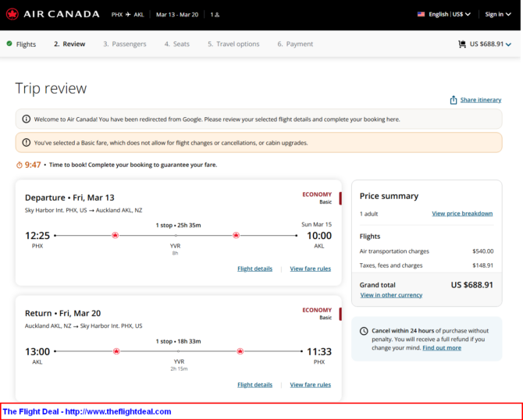Click the booking timer stopwatch icon
The width and height of the screenshot is (523, 420).
coord(20,165)
